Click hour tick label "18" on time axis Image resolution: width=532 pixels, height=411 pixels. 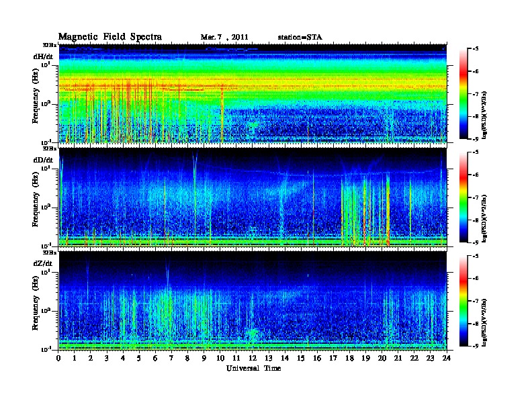pyautogui.click(x=350, y=359)
